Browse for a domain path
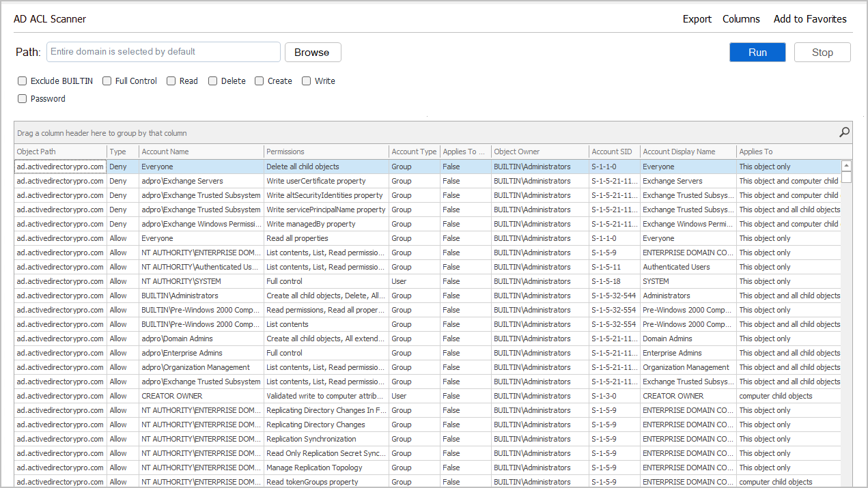868x488 pixels. (x=313, y=52)
